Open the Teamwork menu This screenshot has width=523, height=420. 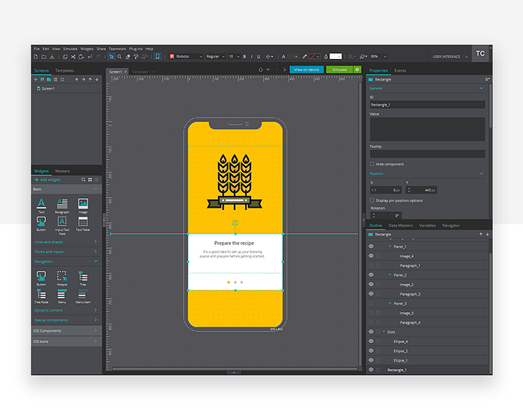tap(117, 49)
